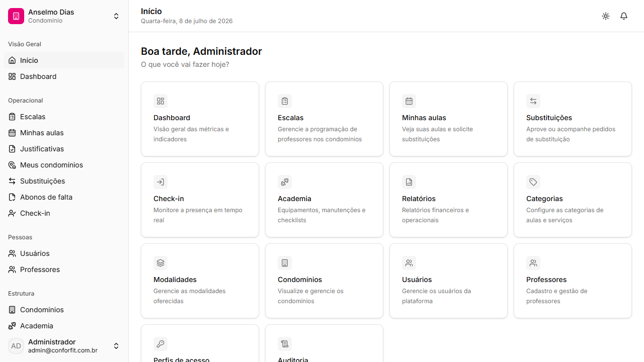
Task: Click the Substituições arrows icon in sidebar
Action: pyautogui.click(x=12, y=181)
